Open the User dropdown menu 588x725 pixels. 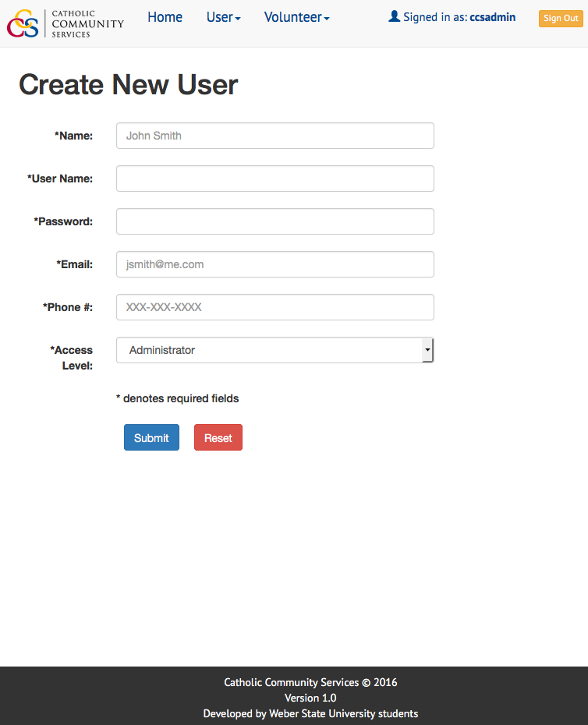[224, 18]
